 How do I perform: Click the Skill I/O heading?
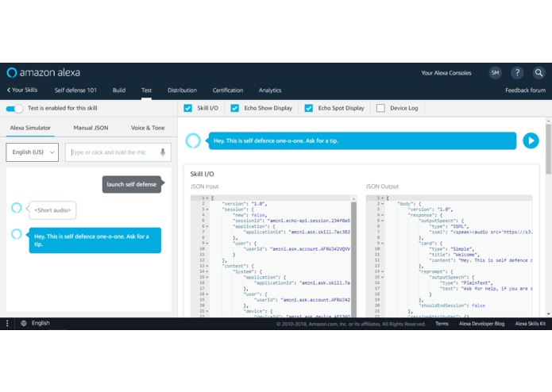[x=202, y=174]
